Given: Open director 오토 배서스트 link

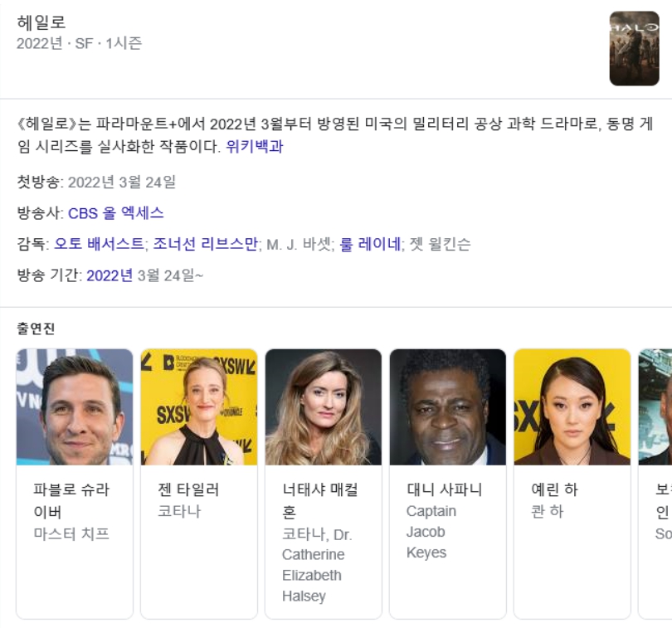Looking at the screenshot, I should click(x=99, y=244).
